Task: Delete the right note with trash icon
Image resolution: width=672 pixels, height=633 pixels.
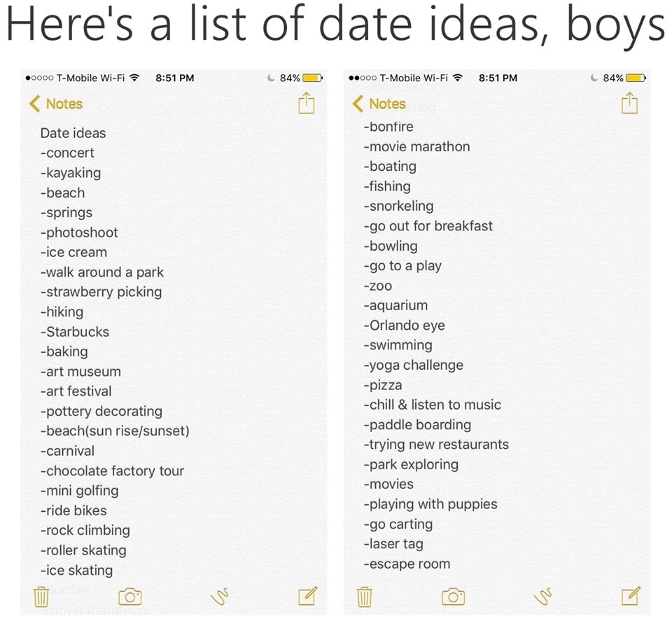Action: (364, 597)
